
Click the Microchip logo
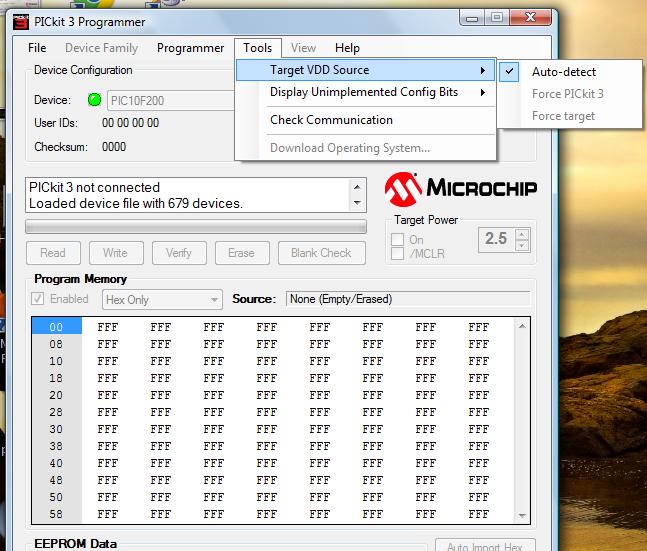[461, 189]
